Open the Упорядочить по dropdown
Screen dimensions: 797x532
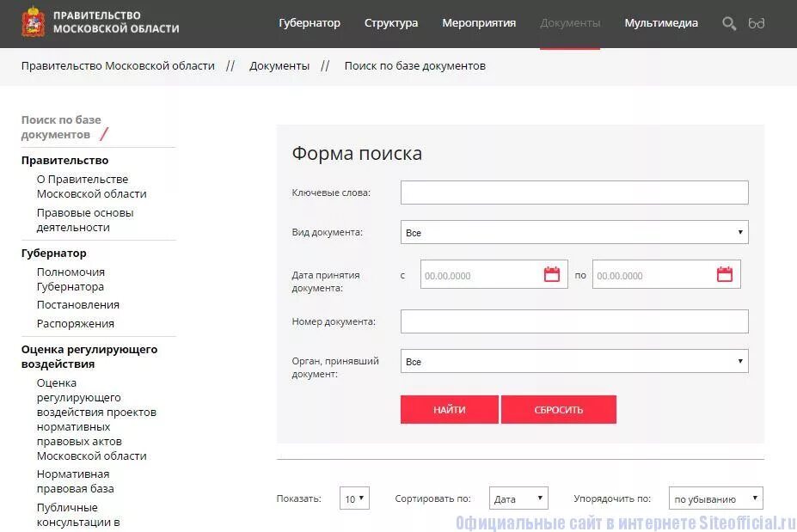click(716, 498)
